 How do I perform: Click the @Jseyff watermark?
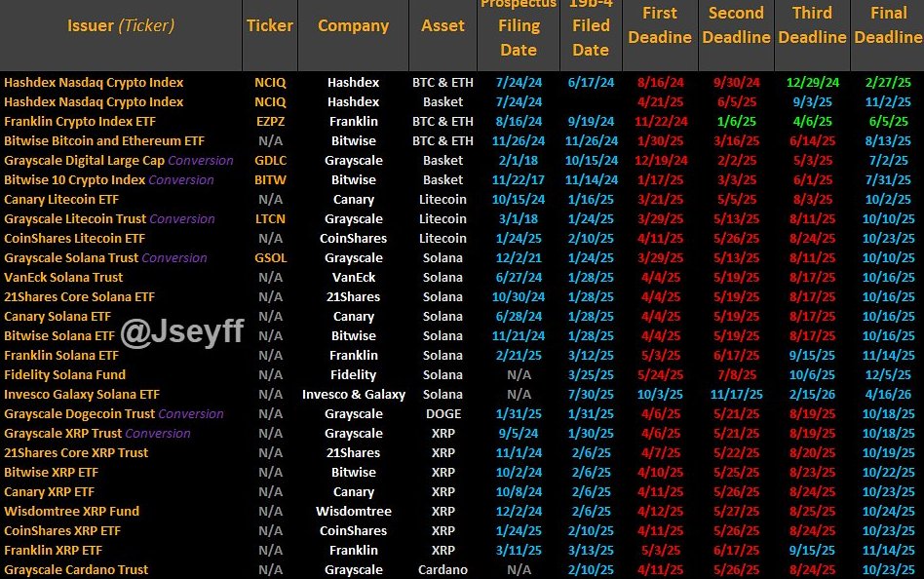pos(183,335)
